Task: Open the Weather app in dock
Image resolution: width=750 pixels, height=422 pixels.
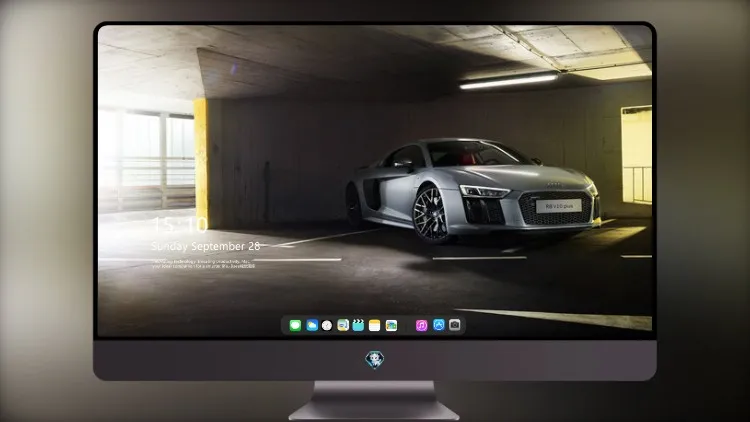Action: [x=312, y=325]
